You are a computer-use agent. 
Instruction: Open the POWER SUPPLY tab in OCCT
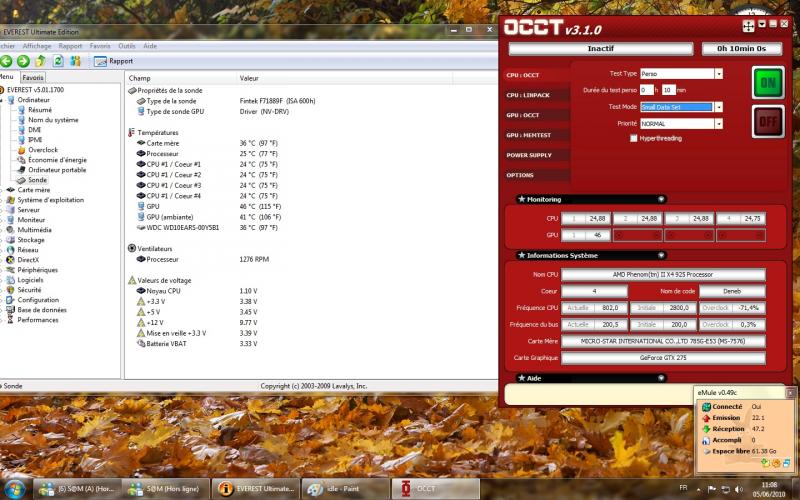coord(536,155)
